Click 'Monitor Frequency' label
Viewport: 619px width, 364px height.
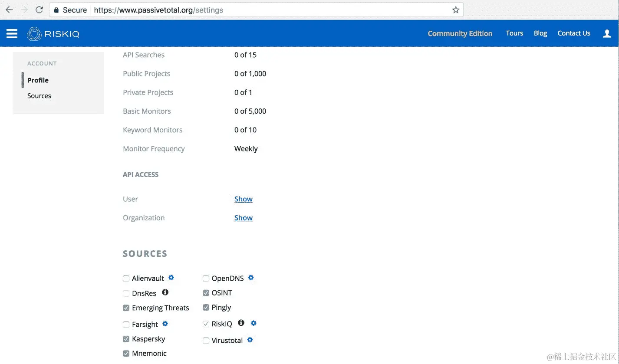click(x=154, y=149)
